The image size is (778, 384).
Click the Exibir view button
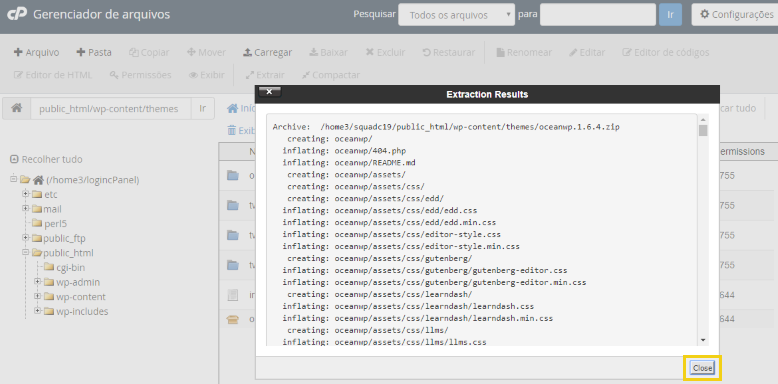point(207,75)
